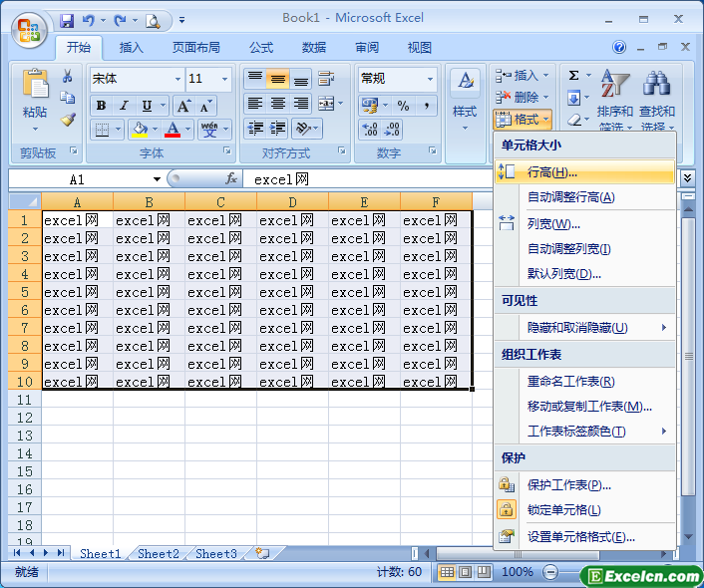This screenshot has width=704, height=588.
Task: Click the Save icon in quick access toolbar
Action: coord(67,20)
